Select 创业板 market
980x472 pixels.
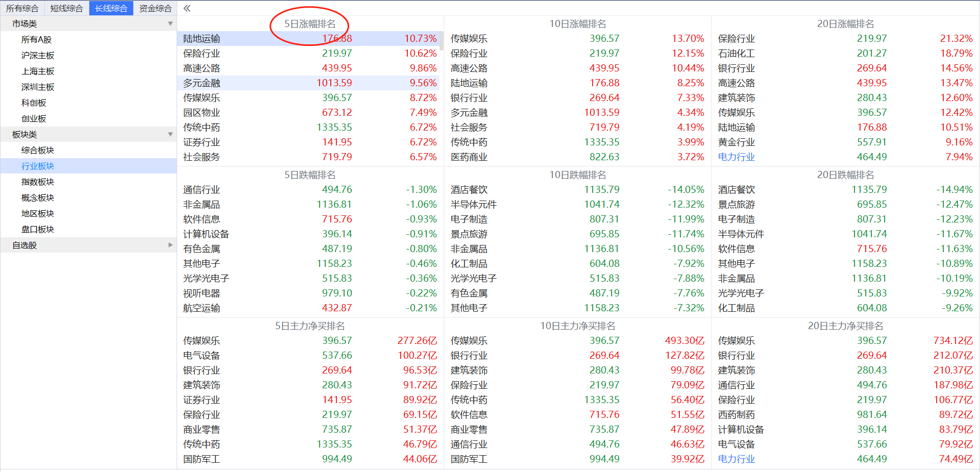point(34,118)
